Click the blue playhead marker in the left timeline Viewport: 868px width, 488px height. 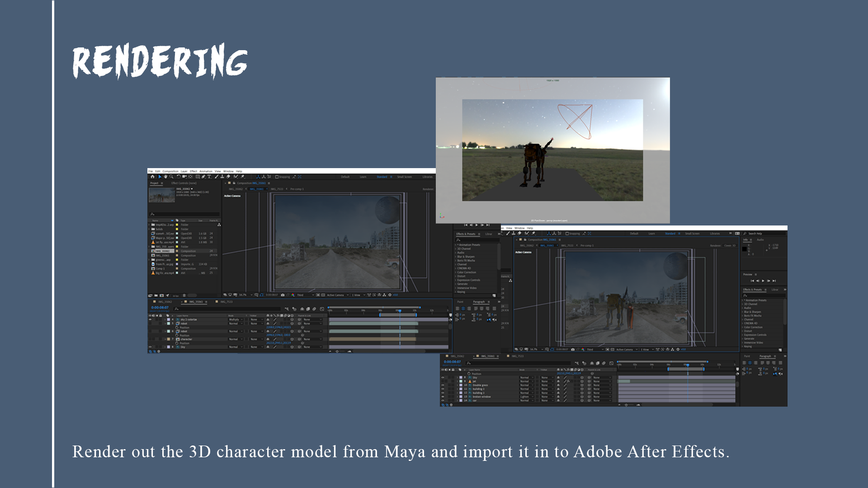400,310
